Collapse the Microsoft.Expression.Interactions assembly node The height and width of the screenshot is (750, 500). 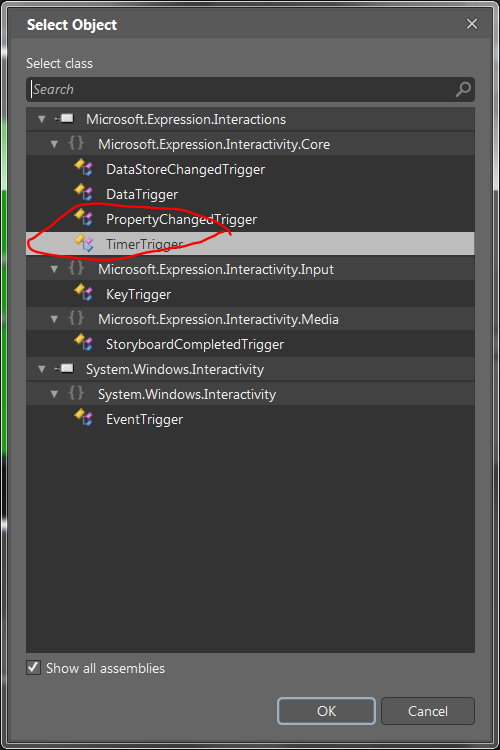click(42, 119)
